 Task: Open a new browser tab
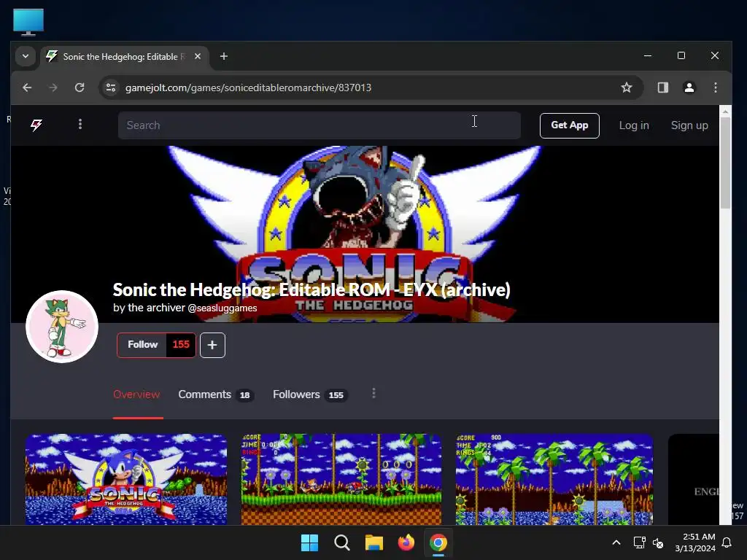click(223, 56)
